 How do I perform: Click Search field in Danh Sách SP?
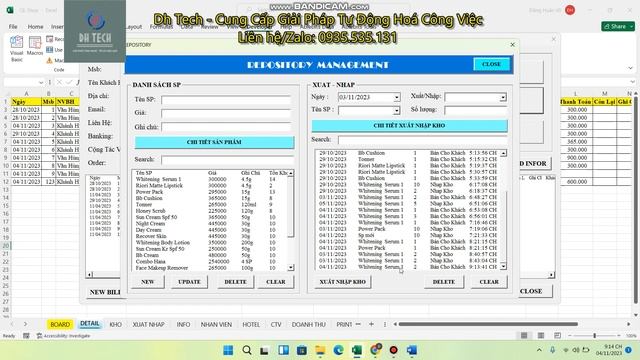coord(227,160)
